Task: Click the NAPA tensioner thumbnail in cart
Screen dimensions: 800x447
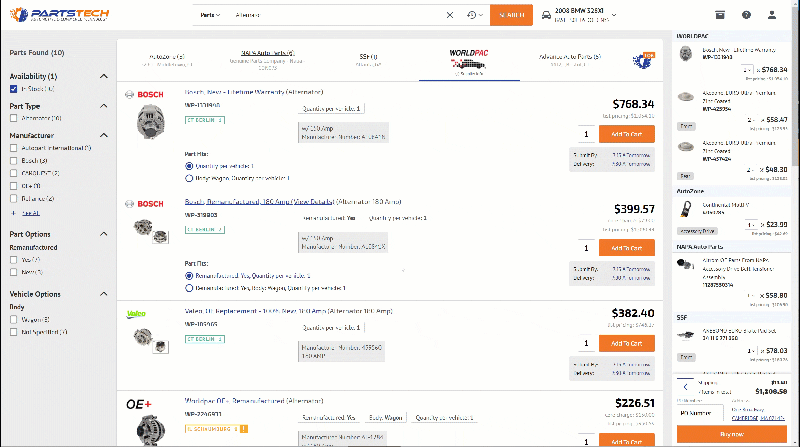Action: 686,264
